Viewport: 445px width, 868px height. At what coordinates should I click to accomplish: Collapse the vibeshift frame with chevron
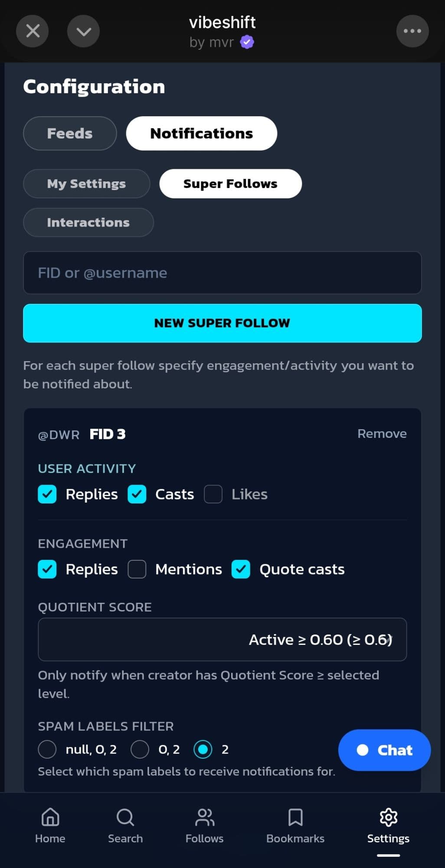[x=83, y=31]
